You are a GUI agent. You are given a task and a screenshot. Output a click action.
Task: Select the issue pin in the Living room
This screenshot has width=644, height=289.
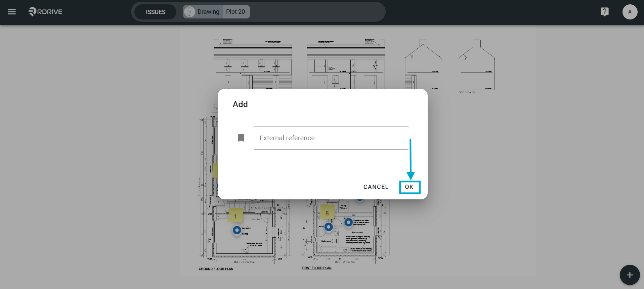[237, 230]
